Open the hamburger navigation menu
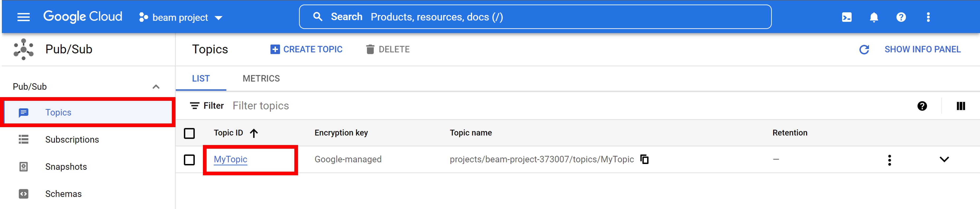The image size is (980, 209). pos(24,17)
